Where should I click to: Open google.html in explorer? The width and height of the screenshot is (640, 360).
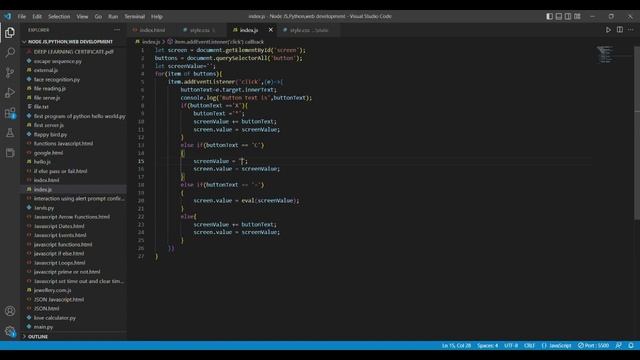pyautogui.click(x=48, y=153)
